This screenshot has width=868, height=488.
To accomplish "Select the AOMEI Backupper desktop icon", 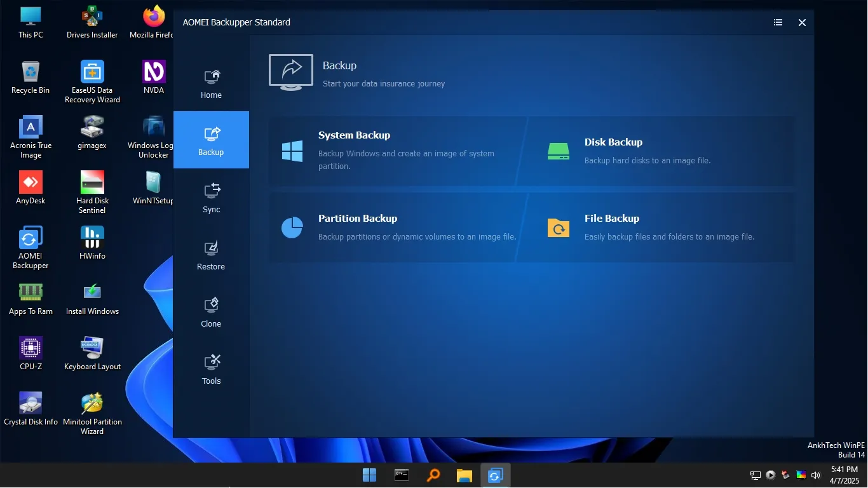I will coord(31,248).
